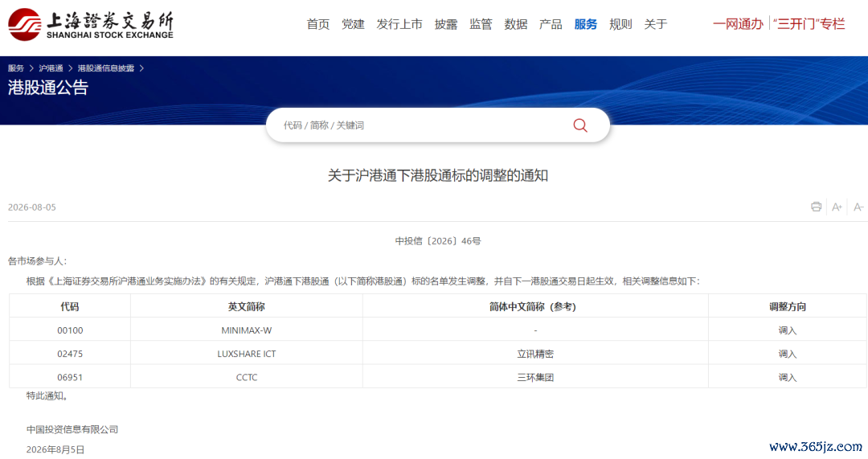Click stock code 06951
This screenshot has height=459, width=868.
pyautogui.click(x=70, y=378)
